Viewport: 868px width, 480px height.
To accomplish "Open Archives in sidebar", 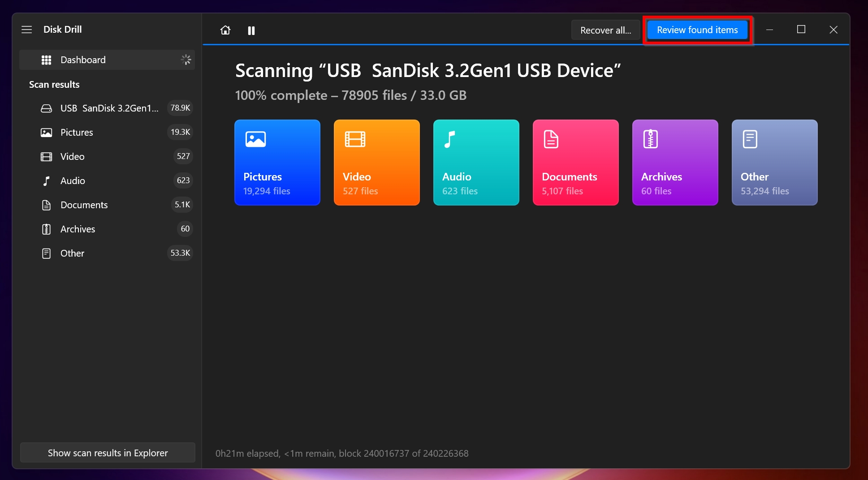I will [x=107, y=229].
